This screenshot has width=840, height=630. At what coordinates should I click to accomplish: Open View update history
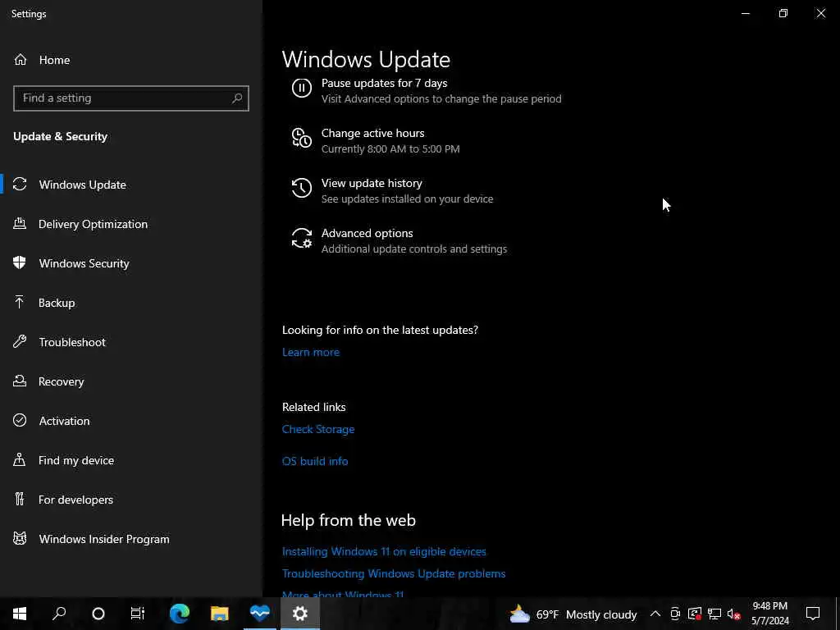(372, 183)
